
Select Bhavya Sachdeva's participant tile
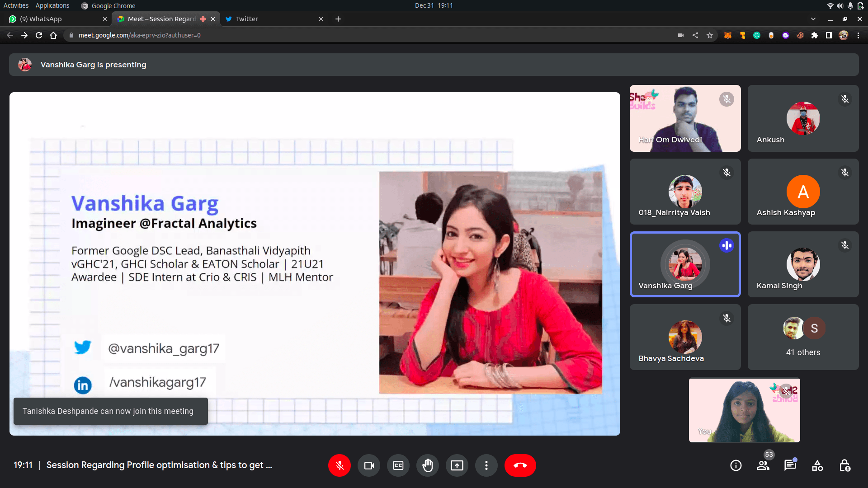click(x=685, y=337)
